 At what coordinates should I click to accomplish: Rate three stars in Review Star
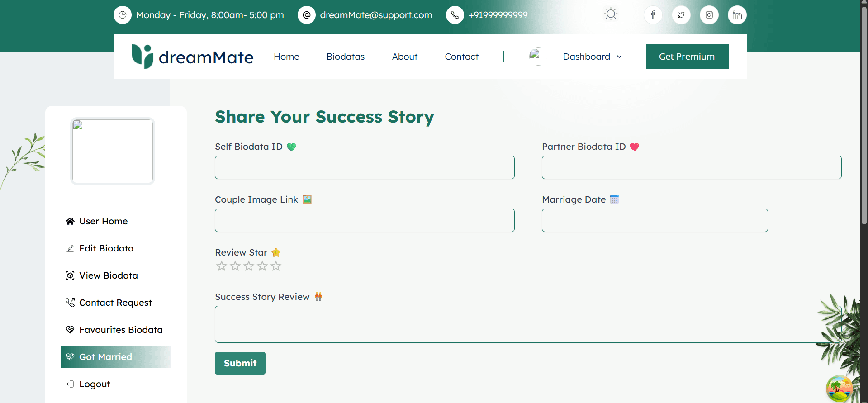(x=249, y=266)
